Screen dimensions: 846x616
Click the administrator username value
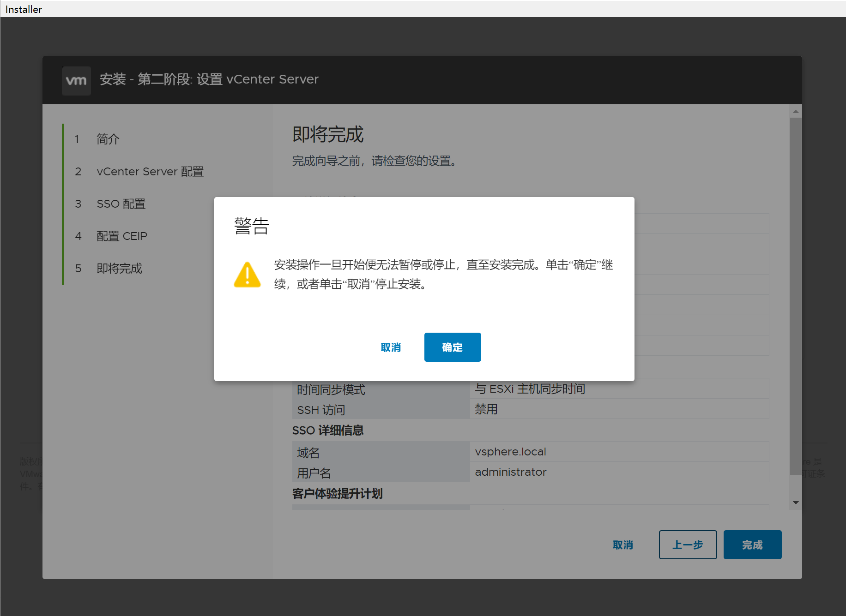coord(510,472)
